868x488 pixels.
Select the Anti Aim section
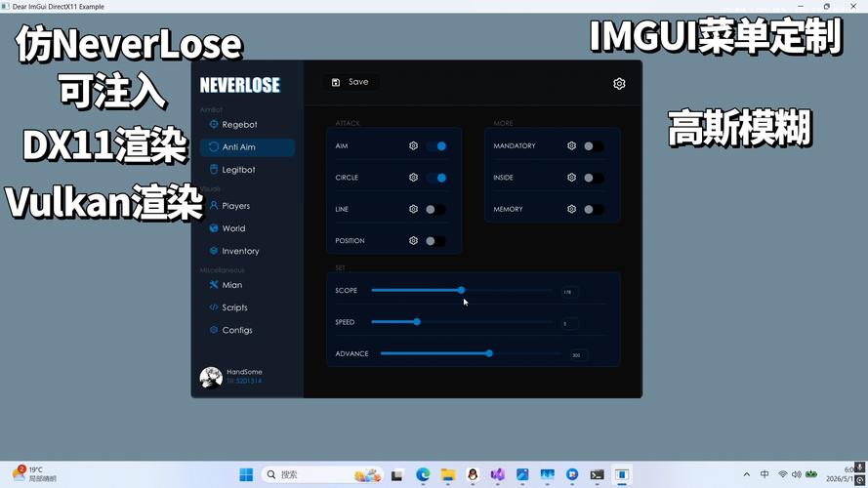coord(247,147)
